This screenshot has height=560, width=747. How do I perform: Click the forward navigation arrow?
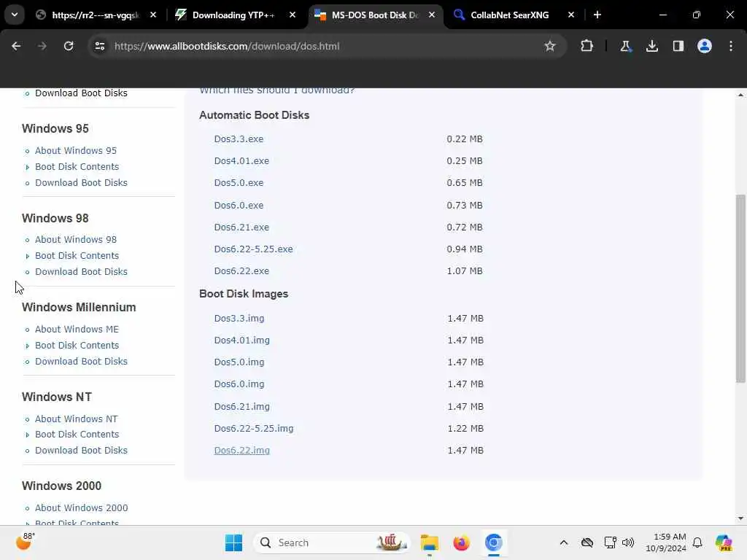tap(42, 46)
